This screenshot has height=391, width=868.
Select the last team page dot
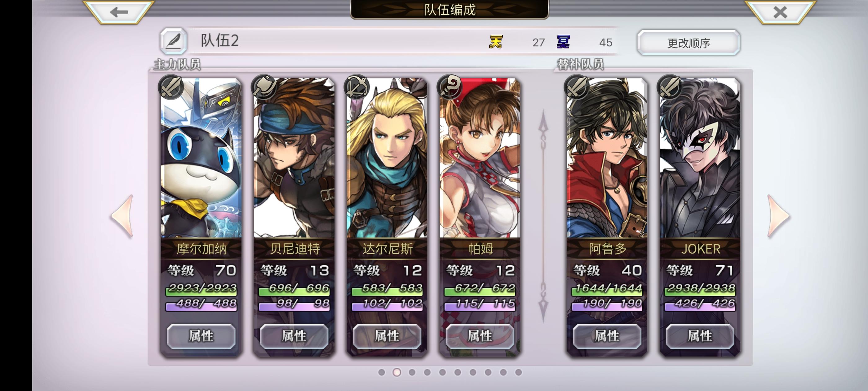tap(519, 372)
